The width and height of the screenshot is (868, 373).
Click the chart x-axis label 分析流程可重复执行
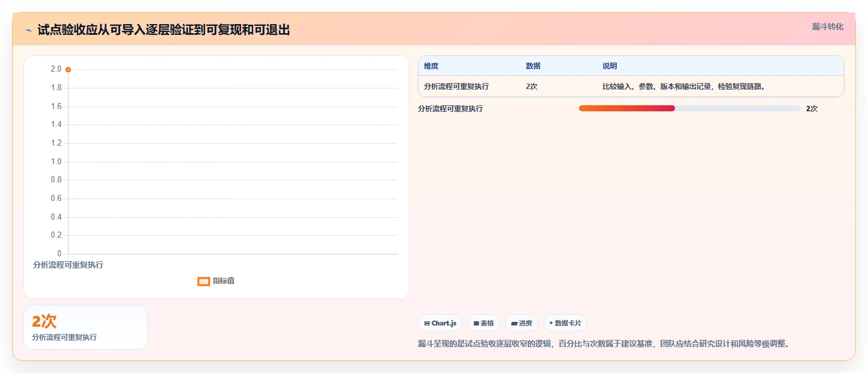[68, 265]
